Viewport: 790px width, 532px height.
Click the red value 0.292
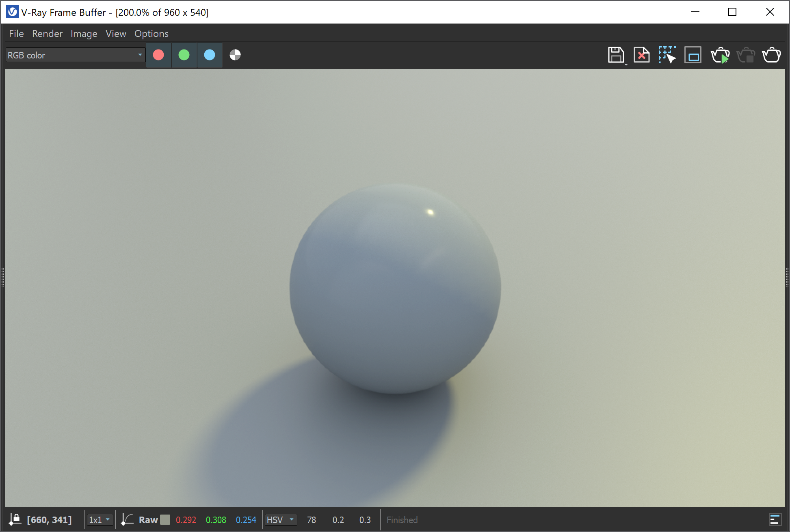click(186, 520)
